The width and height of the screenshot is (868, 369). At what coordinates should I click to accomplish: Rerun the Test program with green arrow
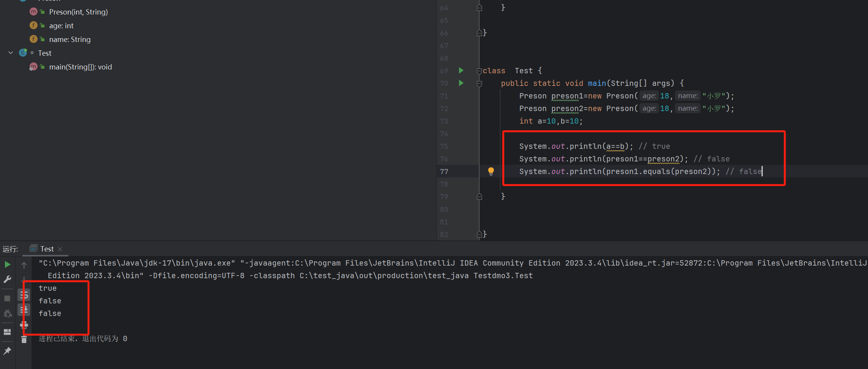7,264
